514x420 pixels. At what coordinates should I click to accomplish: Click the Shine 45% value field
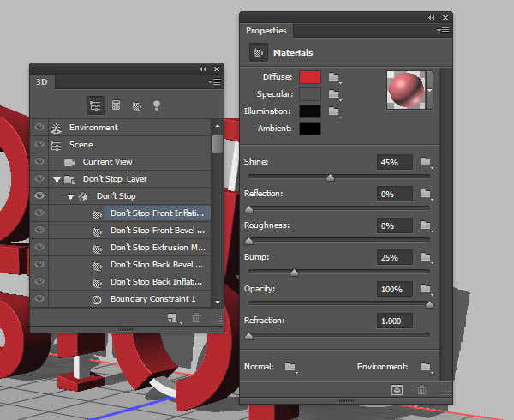click(x=395, y=162)
